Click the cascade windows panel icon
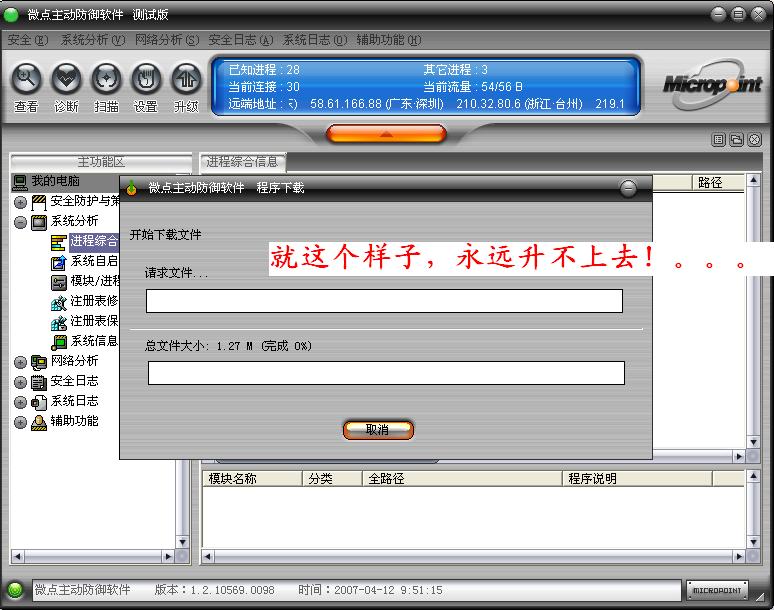The height and width of the screenshot is (610, 774). pos(736,140)
